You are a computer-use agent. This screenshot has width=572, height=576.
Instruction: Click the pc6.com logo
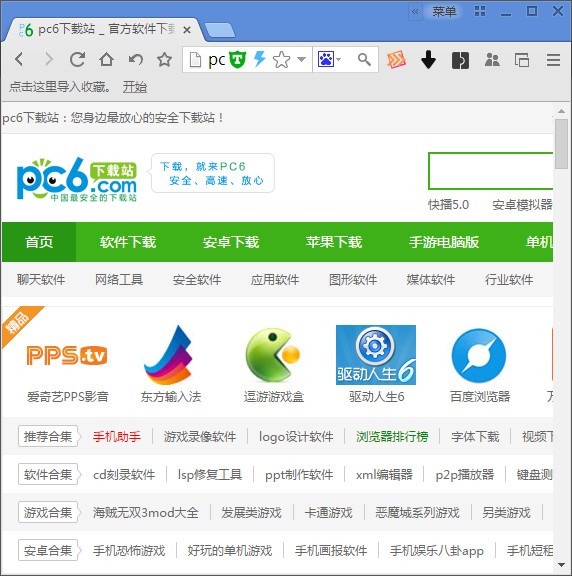point(77,179)
